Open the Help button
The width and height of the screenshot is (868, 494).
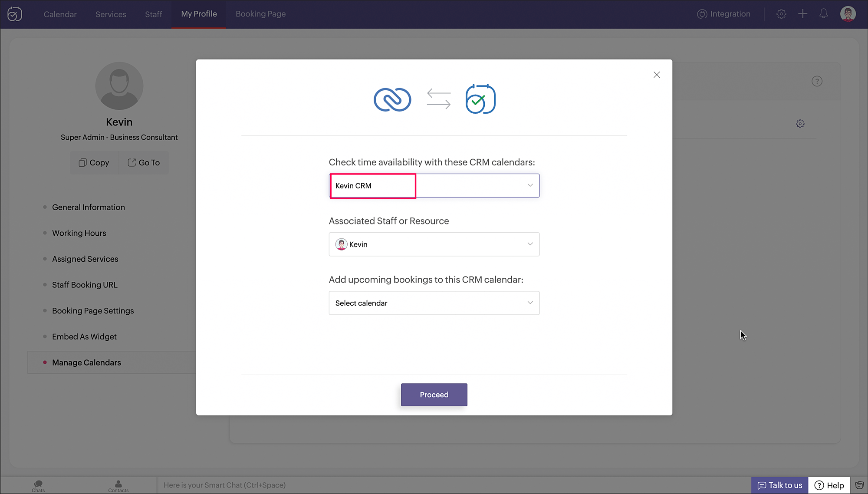[x=829, y=485]
